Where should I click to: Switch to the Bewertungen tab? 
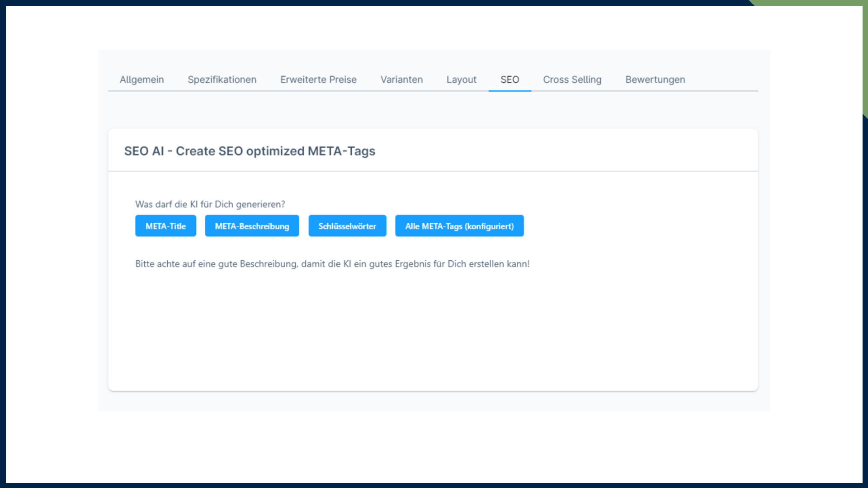point(655,80)
